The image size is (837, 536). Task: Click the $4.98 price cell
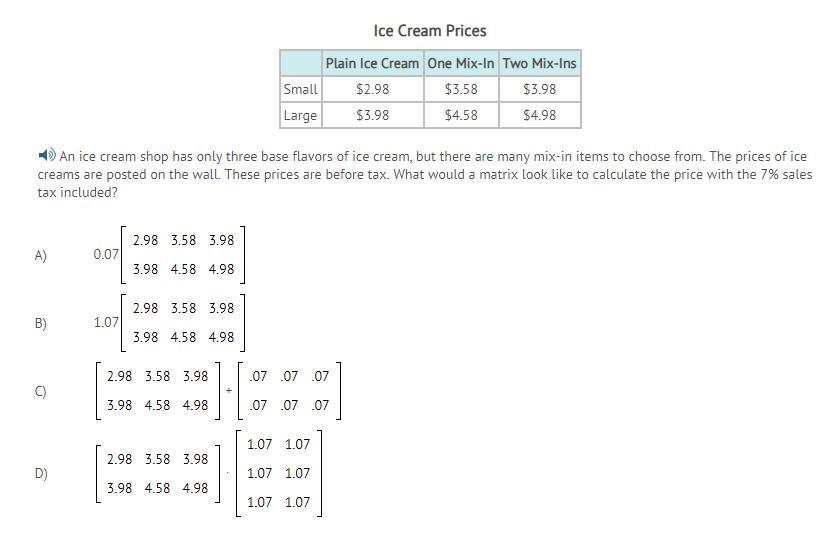(540, 115)
